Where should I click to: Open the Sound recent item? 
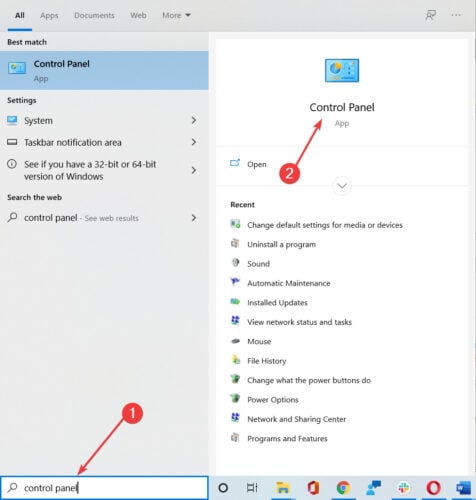pos(258,264)
